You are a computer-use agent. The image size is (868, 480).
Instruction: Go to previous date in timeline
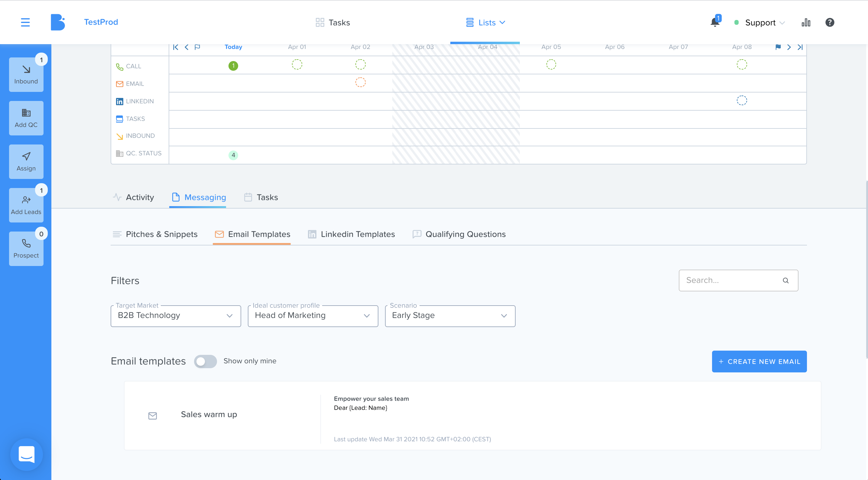(x=186, y=47)
